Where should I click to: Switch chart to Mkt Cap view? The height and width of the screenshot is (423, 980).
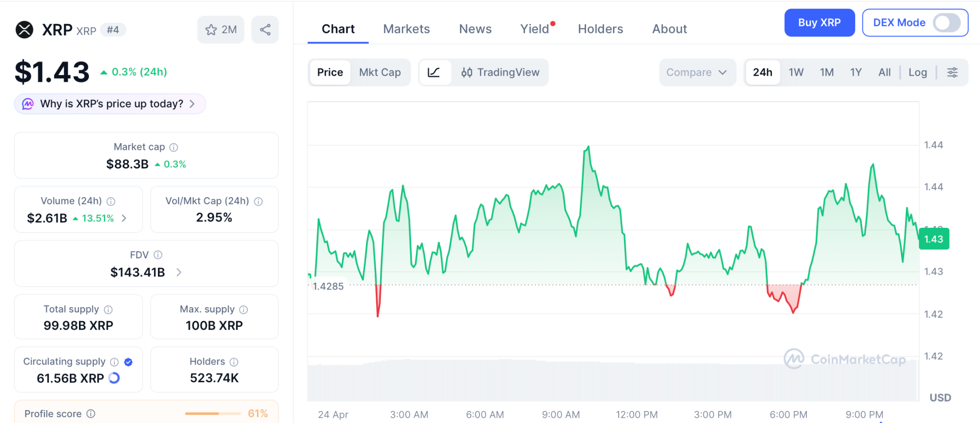click(x=380, y=72)
